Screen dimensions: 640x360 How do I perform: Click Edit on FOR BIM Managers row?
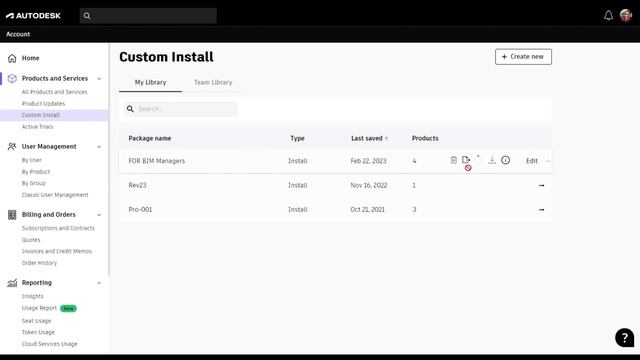click(531, 161)
